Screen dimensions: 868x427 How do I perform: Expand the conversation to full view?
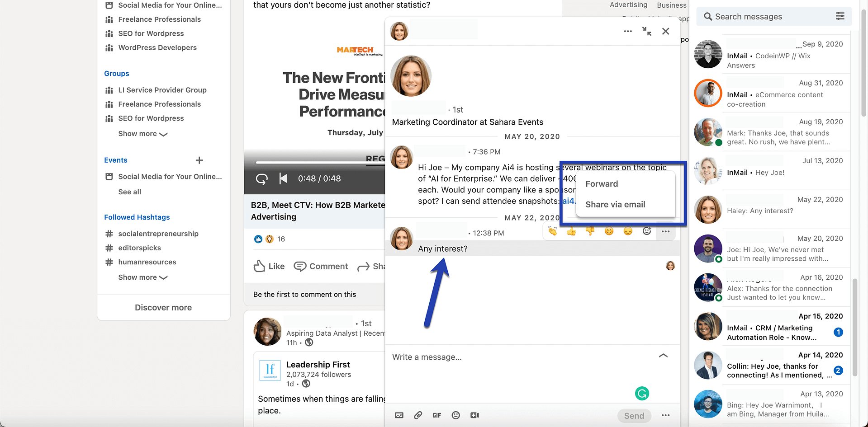click(646, 31)
